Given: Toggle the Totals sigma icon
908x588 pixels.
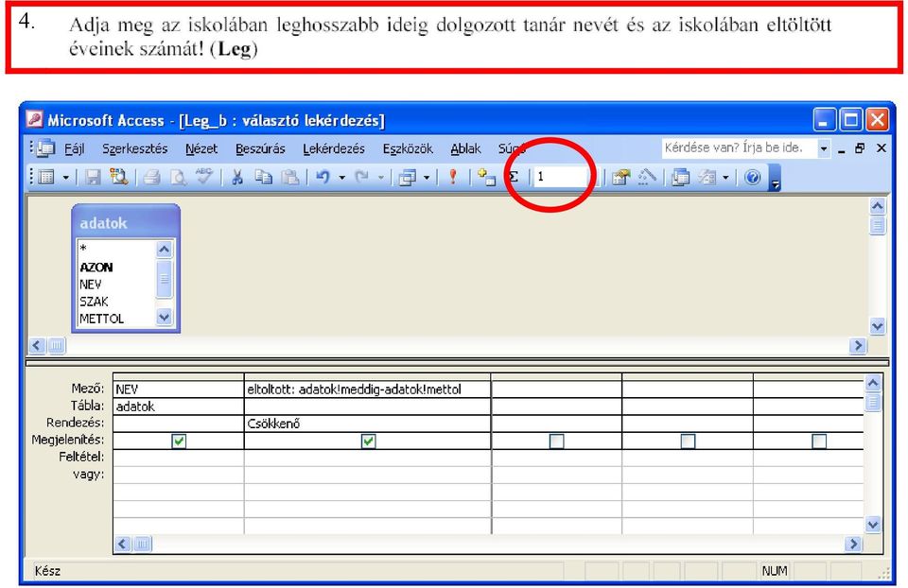Looking at the screenshot, I should pyautogui.click(x=513, y=177).
